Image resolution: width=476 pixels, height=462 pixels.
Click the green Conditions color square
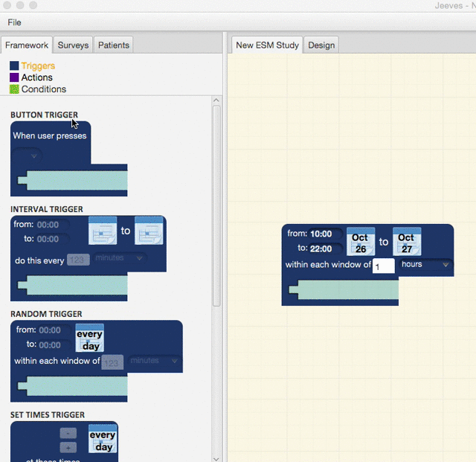click(x=14, y=89)
